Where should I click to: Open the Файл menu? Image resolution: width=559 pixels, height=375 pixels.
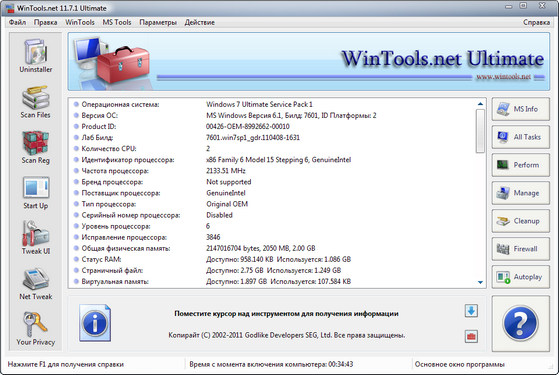tap(17, 22)
